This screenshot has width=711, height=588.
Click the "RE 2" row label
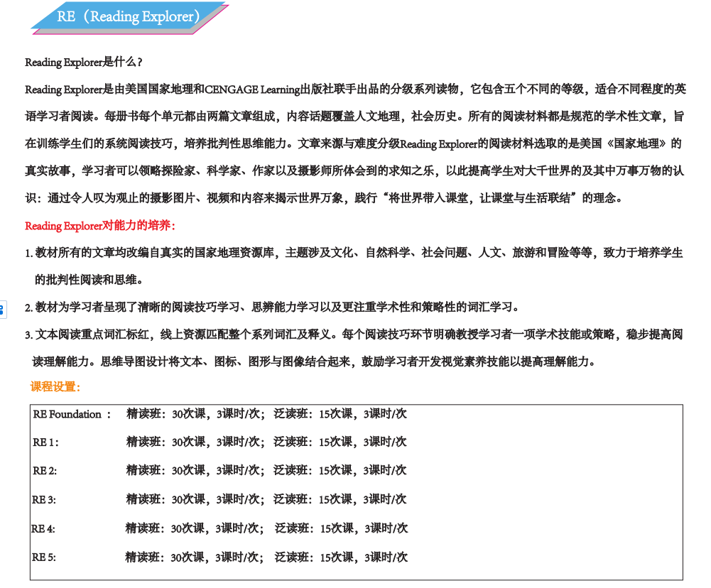click(45, 471)
